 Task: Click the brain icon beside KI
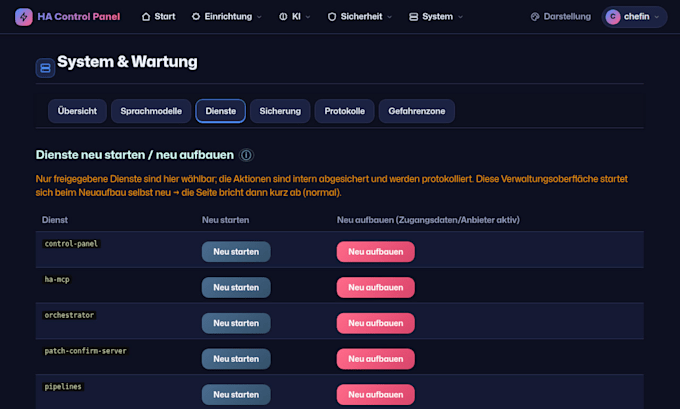(x=283, y=16)
